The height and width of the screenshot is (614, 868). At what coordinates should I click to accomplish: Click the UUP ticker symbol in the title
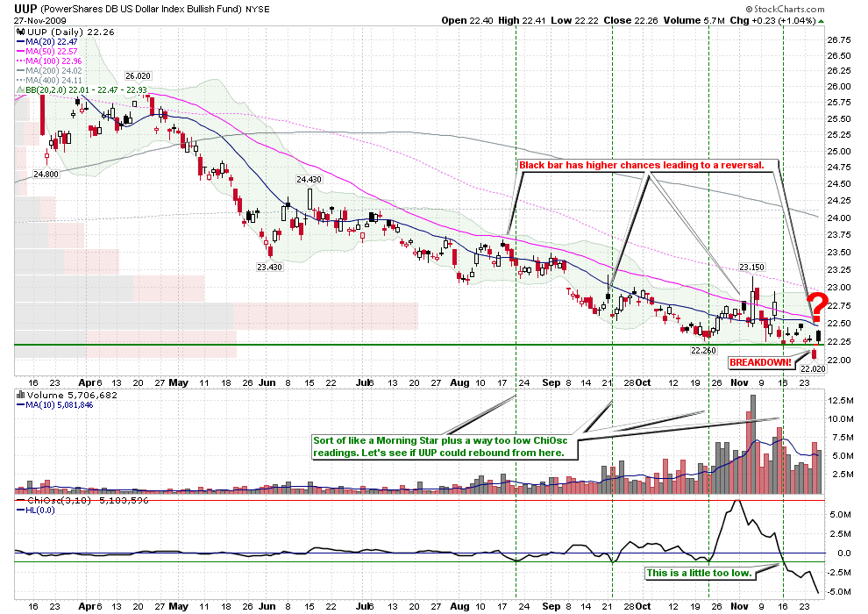point(25,9)
